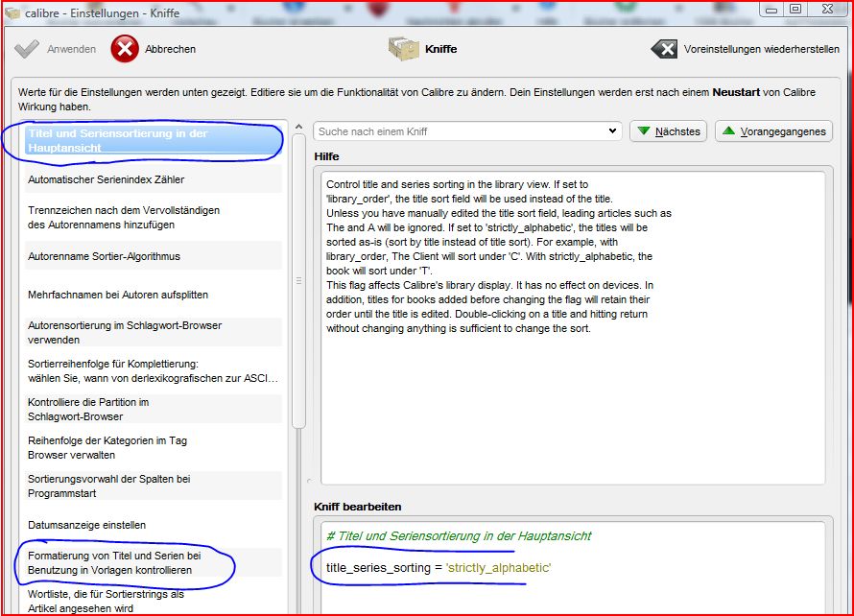The image size is (854, 616).
Task: Click the Anwenden checkmark icon
Action: 27,49
